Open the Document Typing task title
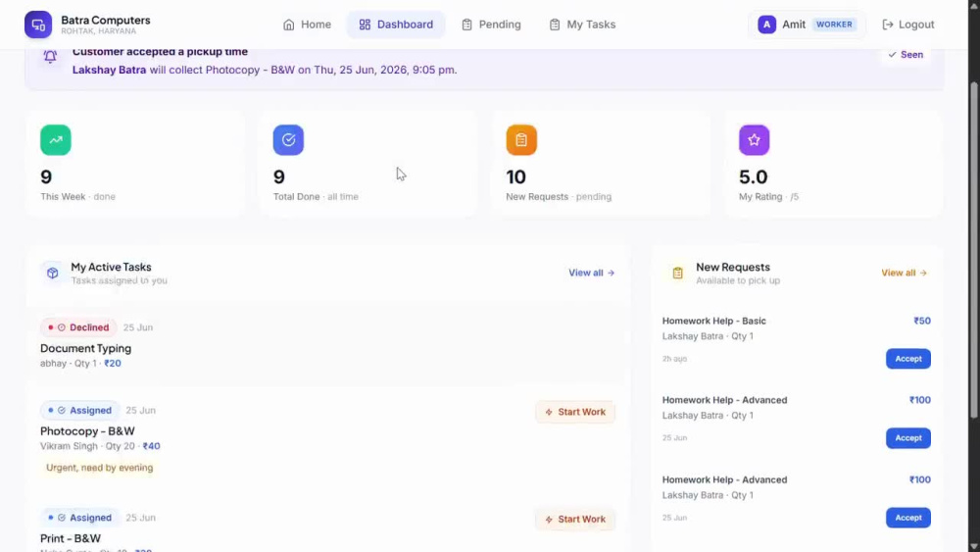 point(85,348)
